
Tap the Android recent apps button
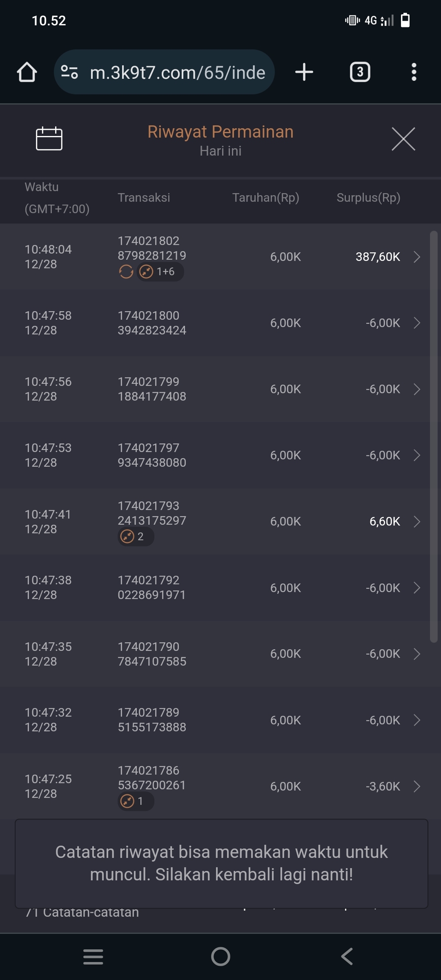tap(93, 957)
